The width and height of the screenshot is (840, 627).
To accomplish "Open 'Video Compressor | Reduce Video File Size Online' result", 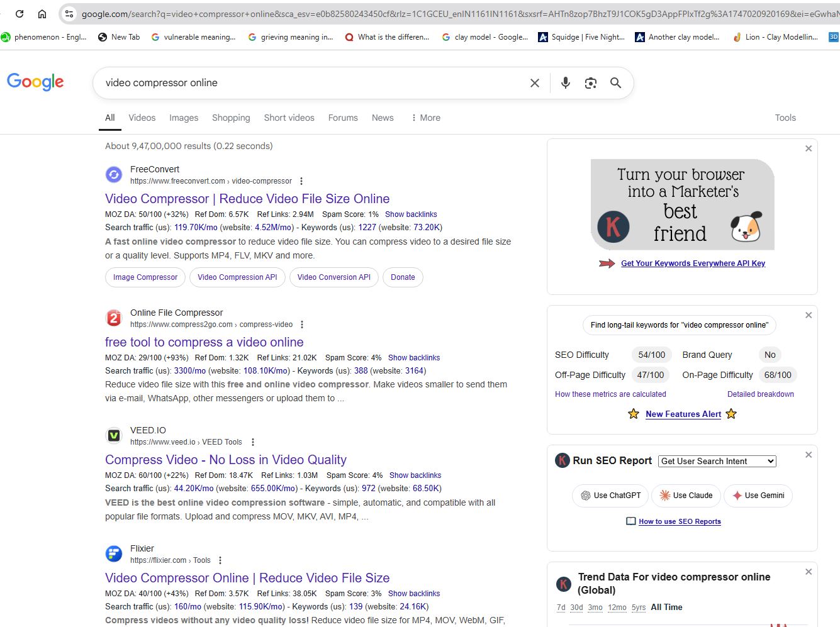I will click(x=247, y=199).
